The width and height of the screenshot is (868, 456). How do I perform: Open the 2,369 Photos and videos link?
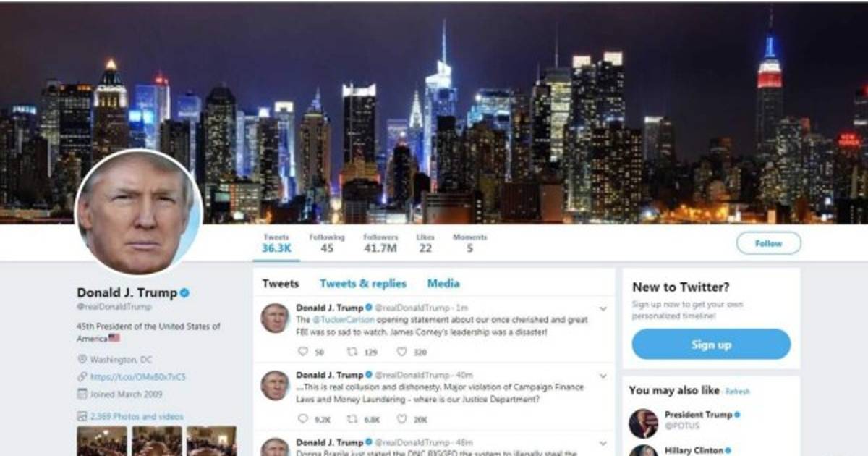[136, 416]
